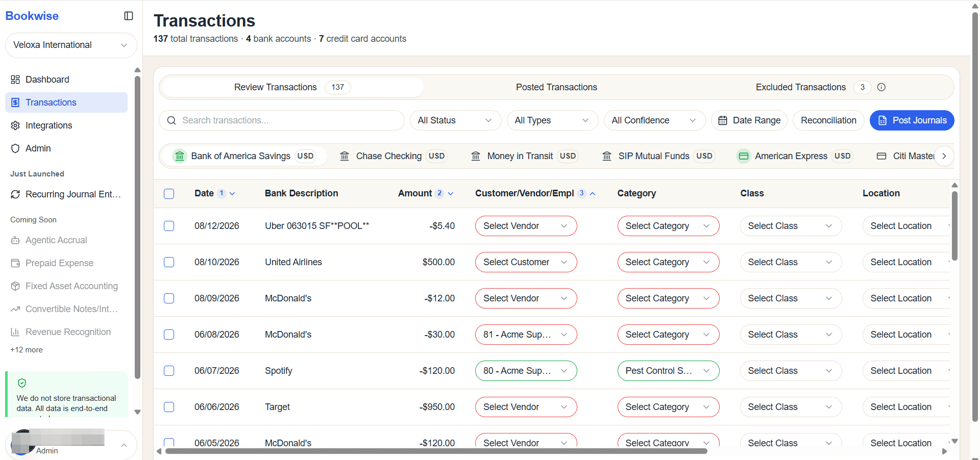The image size is (980, 460).
Task: Show more accounts with right arrow
Action: (x=944, y=156)
